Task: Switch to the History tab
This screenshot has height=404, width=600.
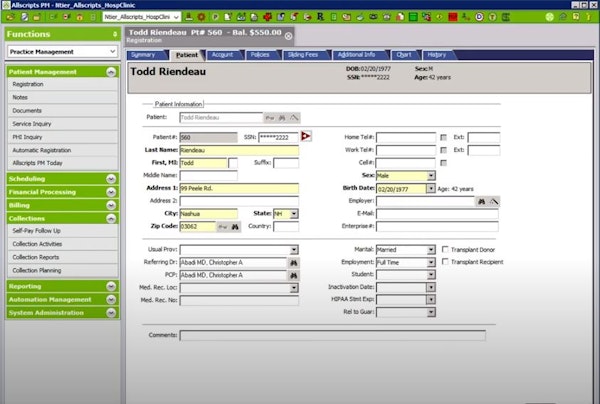Action: coord(438,55)
